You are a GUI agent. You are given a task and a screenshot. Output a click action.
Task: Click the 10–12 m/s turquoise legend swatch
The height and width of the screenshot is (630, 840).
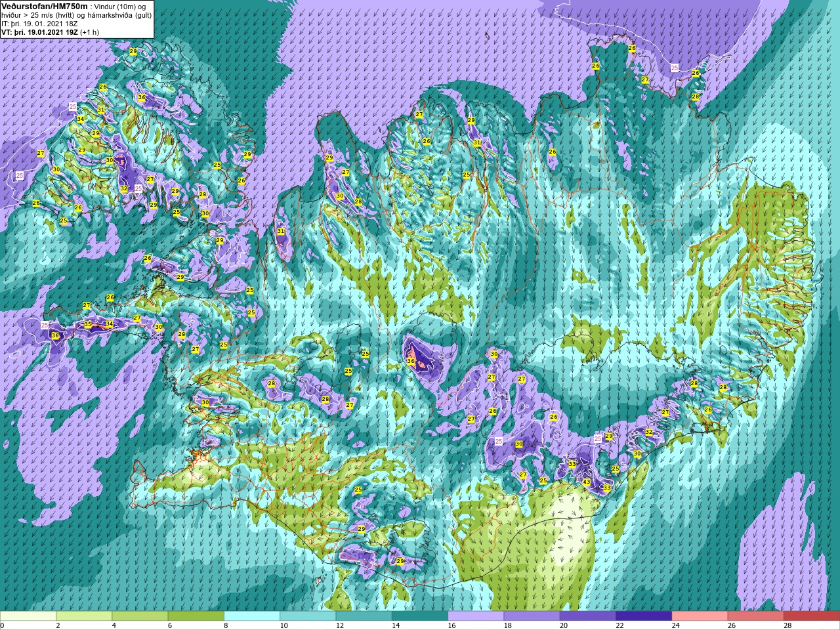[x=308, y=616]
